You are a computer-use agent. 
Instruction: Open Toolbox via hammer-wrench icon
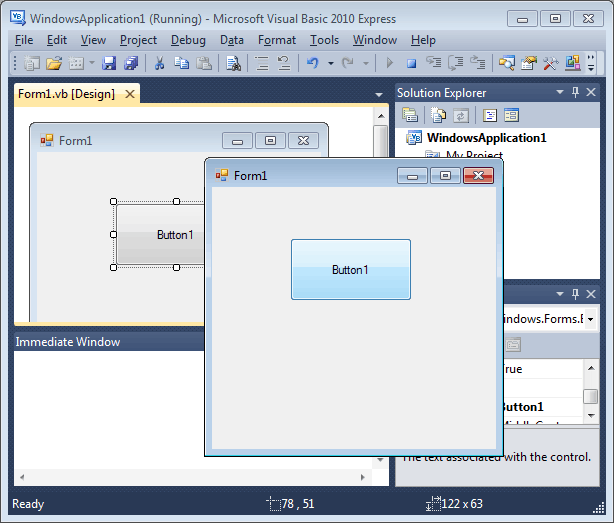[x=551, y=63]
